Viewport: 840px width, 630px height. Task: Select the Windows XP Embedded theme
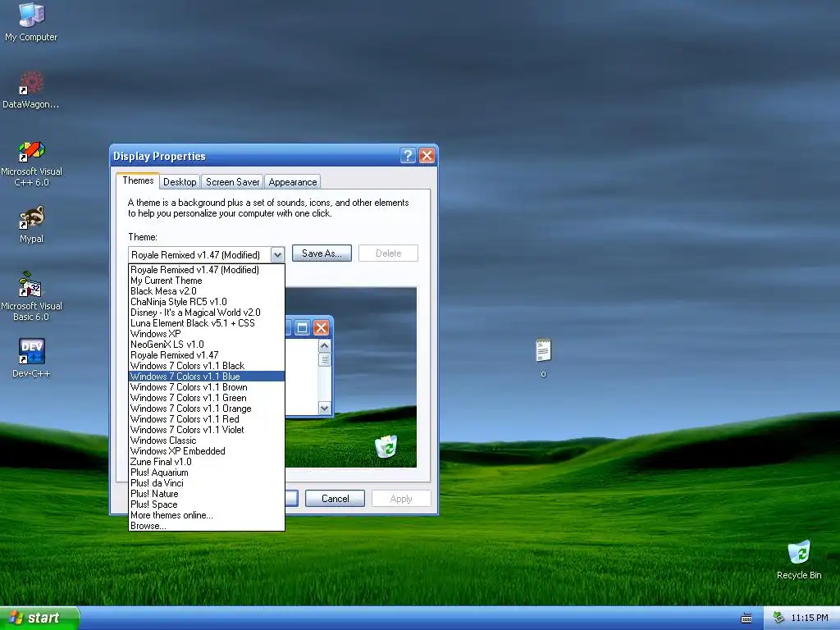coord(206,452)
